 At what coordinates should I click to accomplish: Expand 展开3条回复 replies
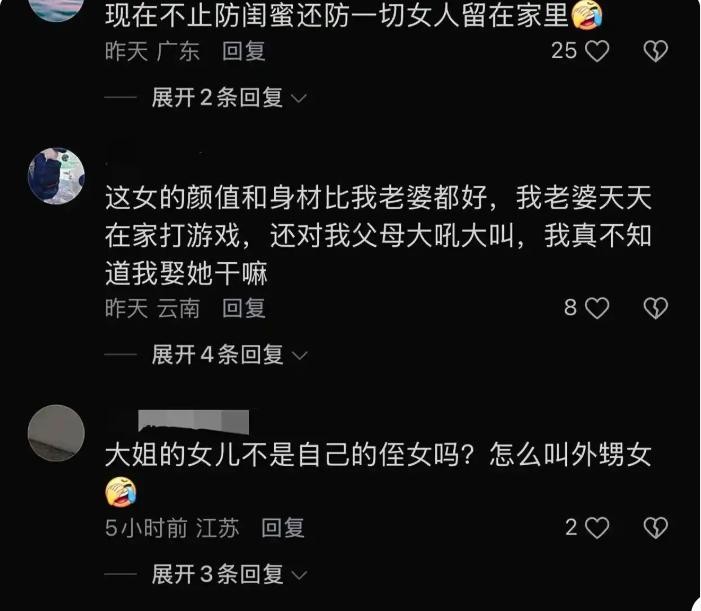pyautogui.click(x=228, y=574)
